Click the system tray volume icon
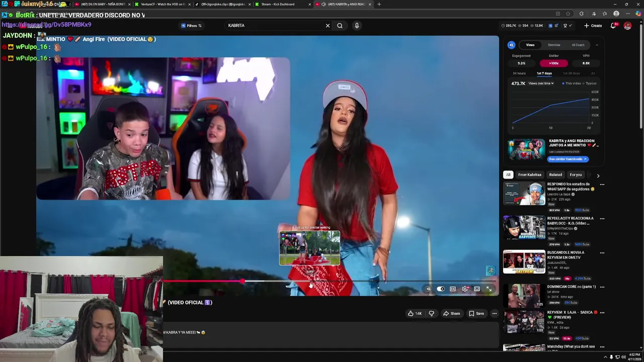Image resolution: width=644 pixels, height=362 pixels. [623, 357]
